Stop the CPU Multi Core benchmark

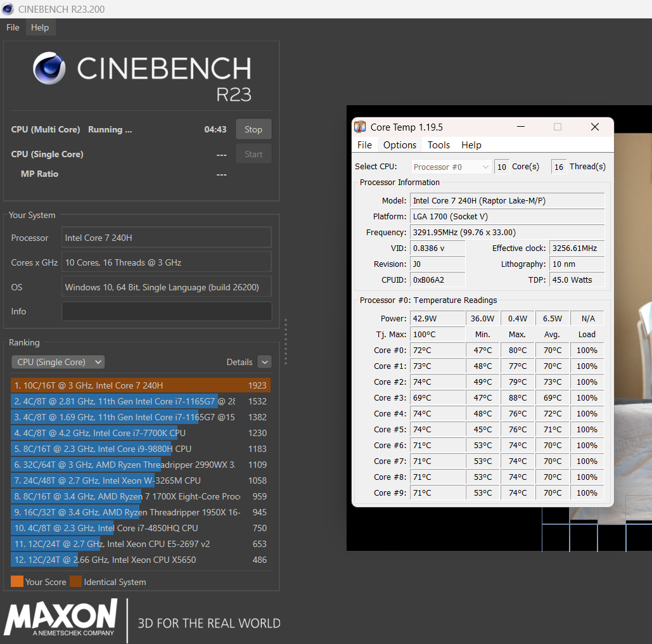[x=253, y=129]
